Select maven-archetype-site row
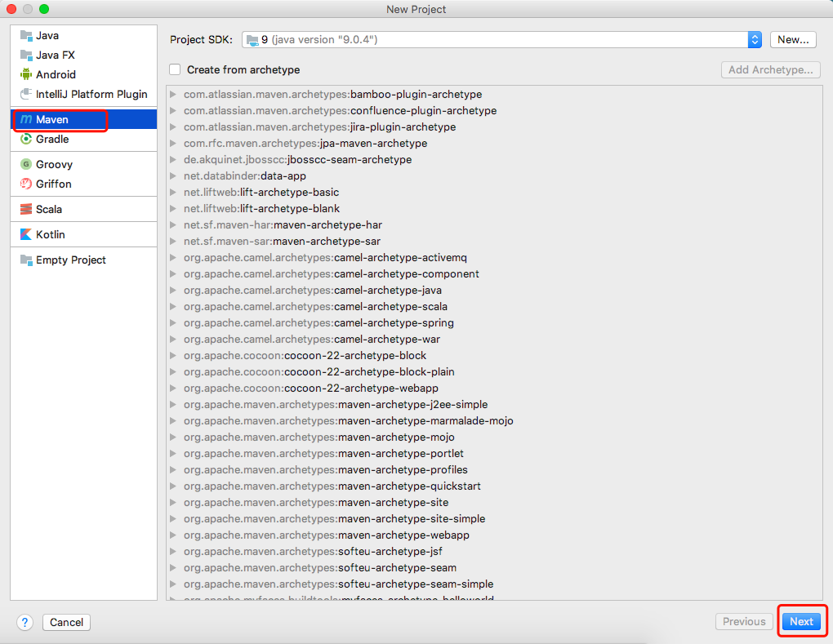The height and width of the screenshot is (644, 833). pyautogui.click(x=494, y=503)
